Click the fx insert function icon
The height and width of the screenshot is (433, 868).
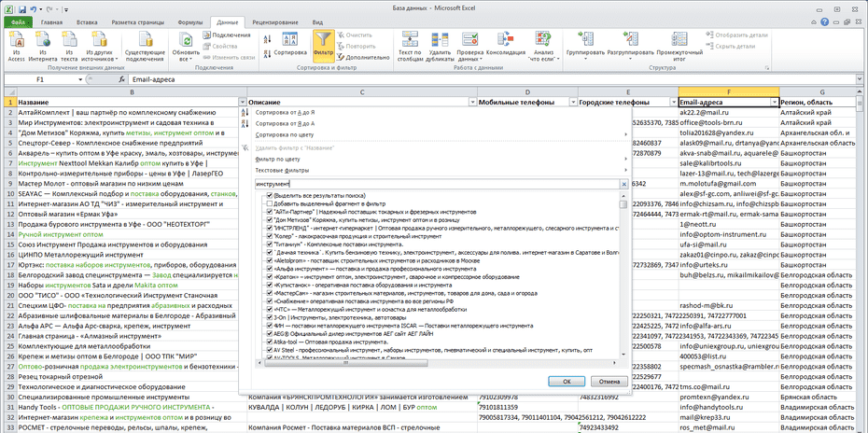pos(121,79)
